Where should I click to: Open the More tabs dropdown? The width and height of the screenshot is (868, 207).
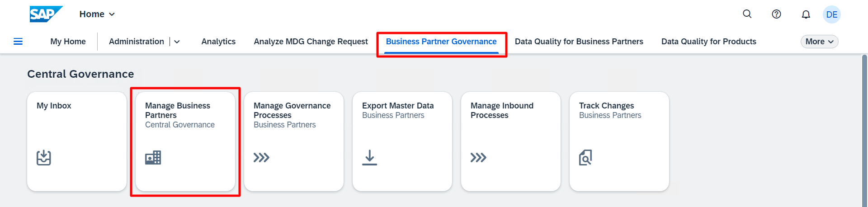coord(819,42)
